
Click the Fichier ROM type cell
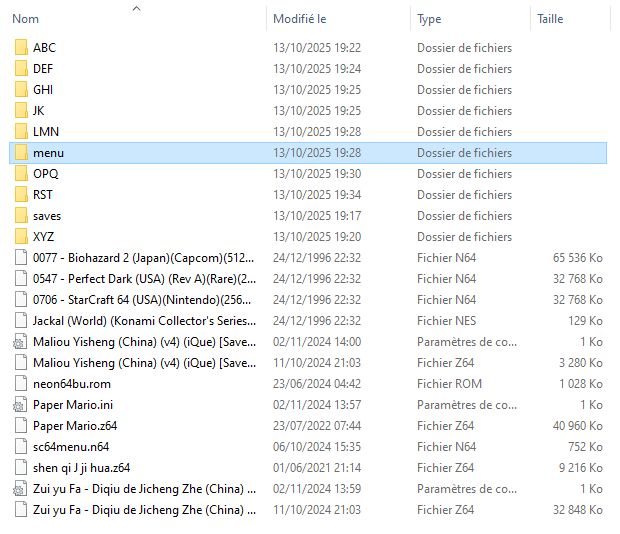(449, 384)
